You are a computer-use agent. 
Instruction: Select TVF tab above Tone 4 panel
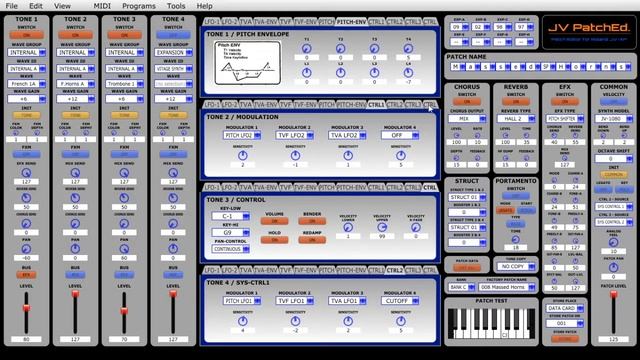[x=285, y=270]
